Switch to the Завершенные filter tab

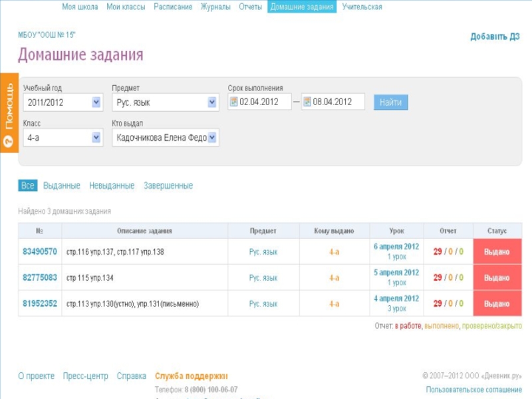(x=168, y=186)
